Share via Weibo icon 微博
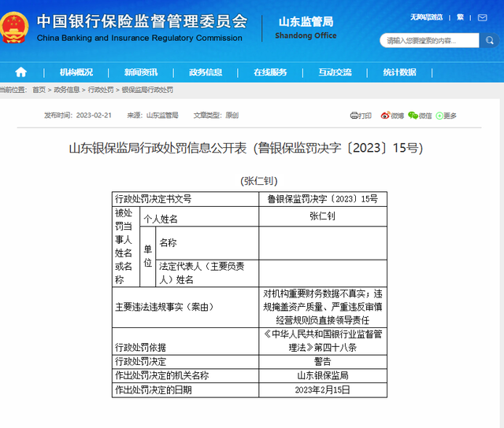504x428 pixels. tap(392, 116)
